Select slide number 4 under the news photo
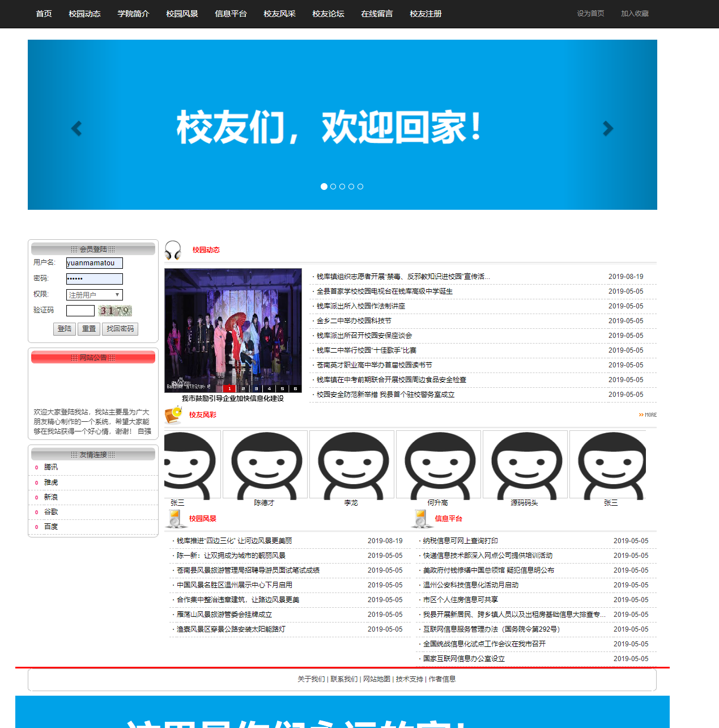Image resolution: width=719 pixels, height=728 pixels. (269, 389)
